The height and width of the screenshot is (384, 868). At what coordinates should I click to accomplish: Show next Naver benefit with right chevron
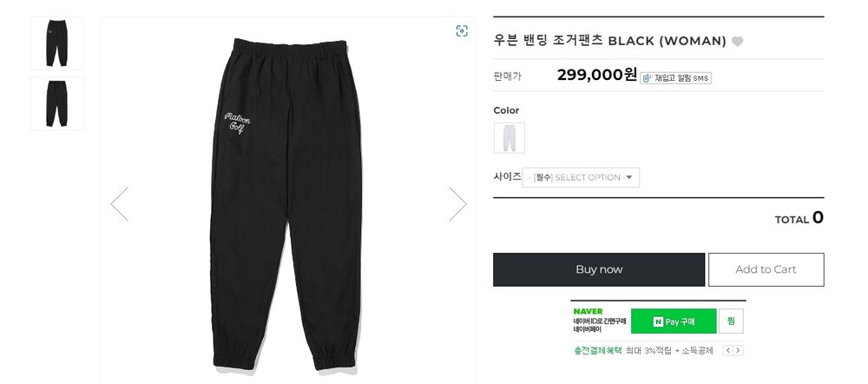(739, 351)
